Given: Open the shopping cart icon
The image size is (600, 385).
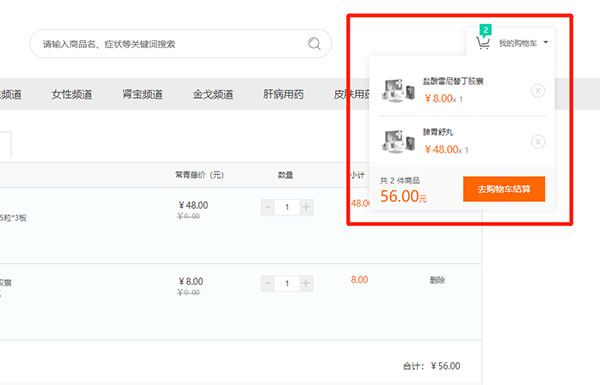Looking at the screenshot, I should point(483,43).
